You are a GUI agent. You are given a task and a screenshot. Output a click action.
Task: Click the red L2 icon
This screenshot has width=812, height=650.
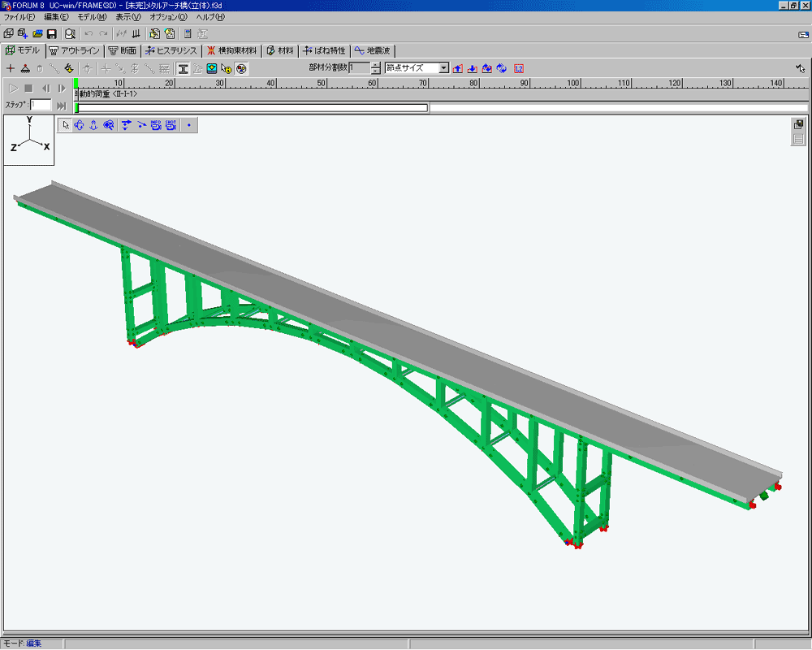pyautogui.click(x=519, y=68)
